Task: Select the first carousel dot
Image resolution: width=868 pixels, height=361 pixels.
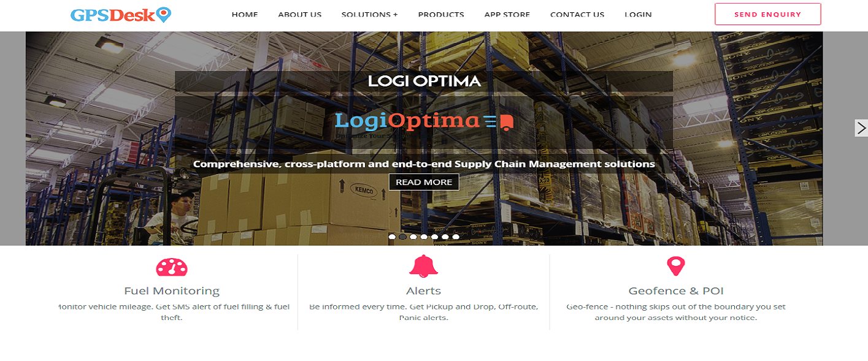Action: 392,237
